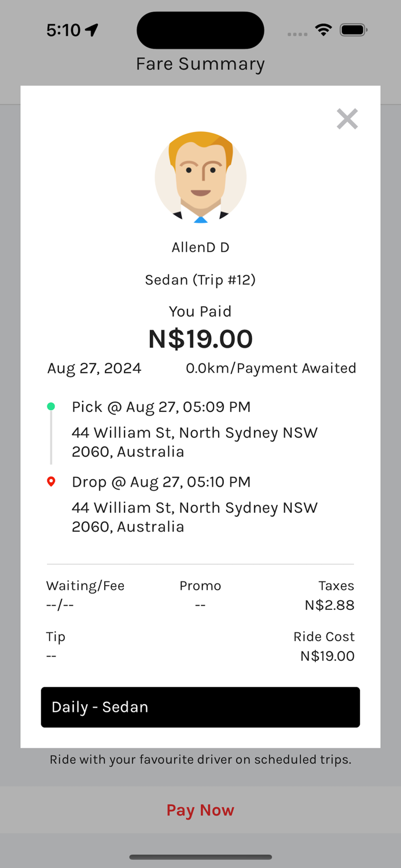The image size is (401, 868).
Task: Click the driver's profile picture
Action: (x=200, y=177)
